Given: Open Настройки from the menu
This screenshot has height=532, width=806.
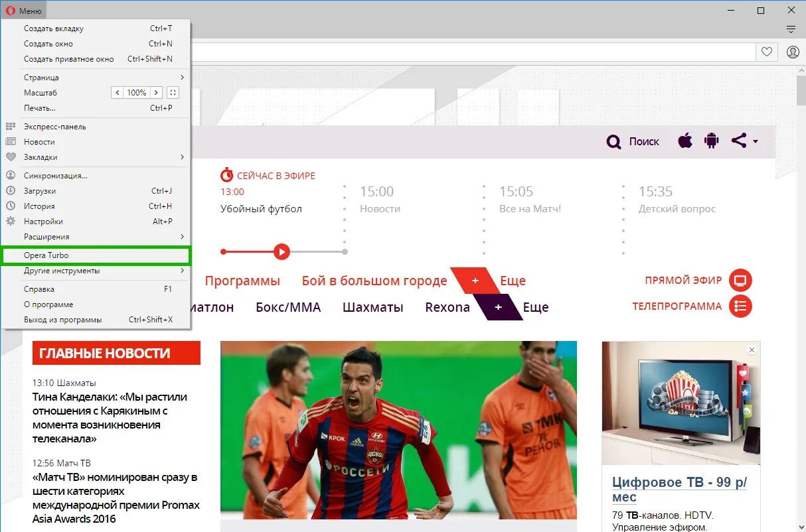Looking at the screenshot, I should pyautogui.click(x=96, y=222).
